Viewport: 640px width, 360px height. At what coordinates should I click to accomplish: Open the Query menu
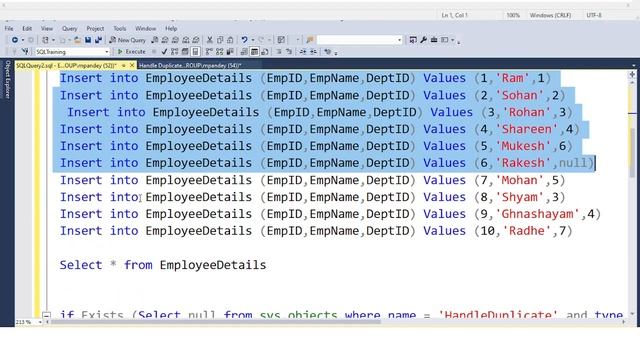tap(69, 29)
